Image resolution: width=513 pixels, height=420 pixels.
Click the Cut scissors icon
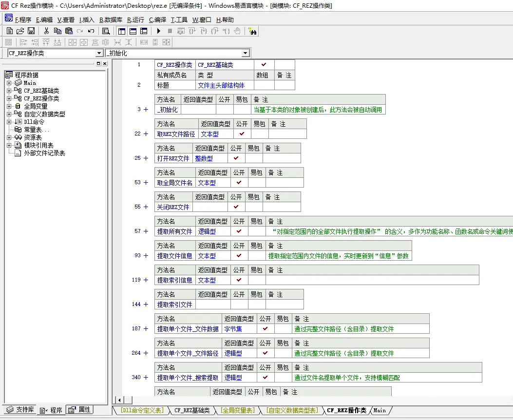[x=46, y=31]
